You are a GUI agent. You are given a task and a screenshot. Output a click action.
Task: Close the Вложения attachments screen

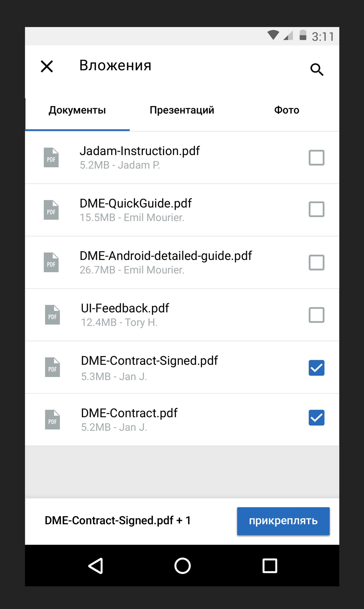pyautogui.click(x=47, y=66)
